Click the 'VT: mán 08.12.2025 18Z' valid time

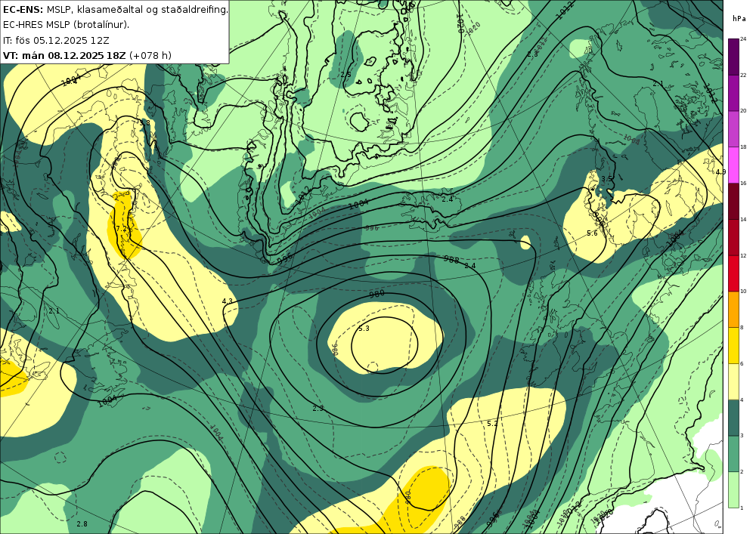tap(64, 55)
